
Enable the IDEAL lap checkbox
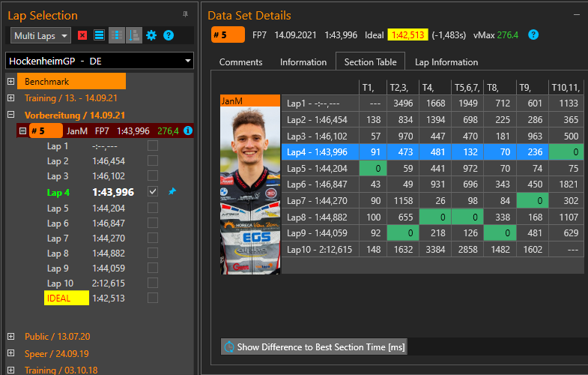[153, 298]
